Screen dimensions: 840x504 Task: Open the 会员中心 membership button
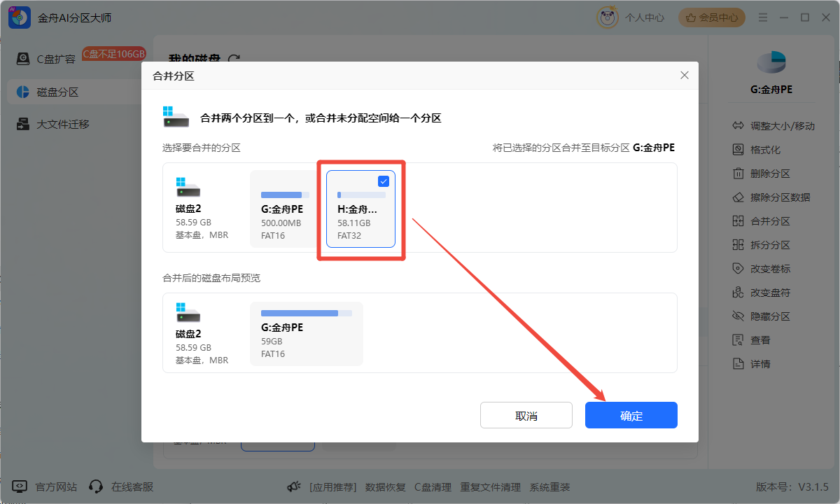711,17
